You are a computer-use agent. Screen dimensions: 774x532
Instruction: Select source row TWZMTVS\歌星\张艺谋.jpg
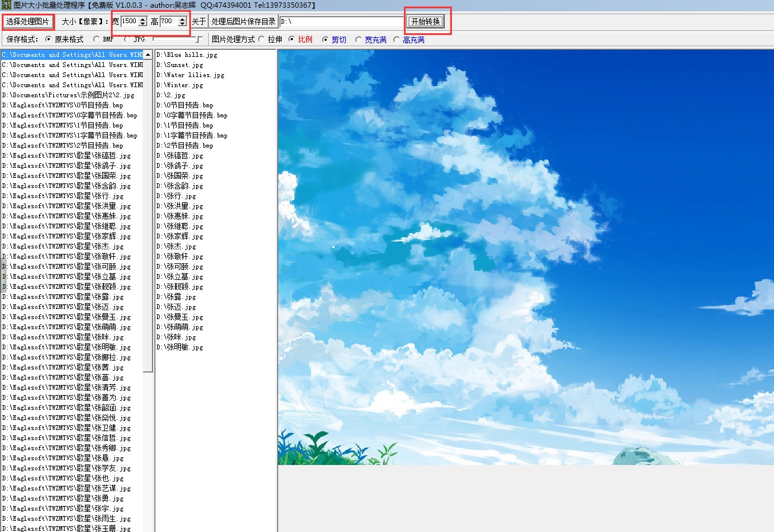click(x=72, y=488)
